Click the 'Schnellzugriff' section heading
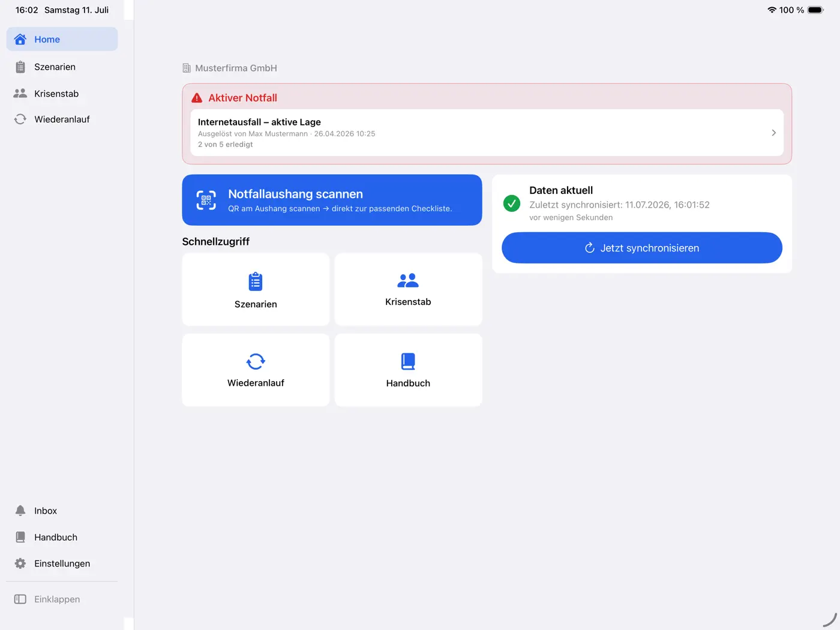Screen dimensions: 840x630 pyautogui.click(x=215, y=241)
